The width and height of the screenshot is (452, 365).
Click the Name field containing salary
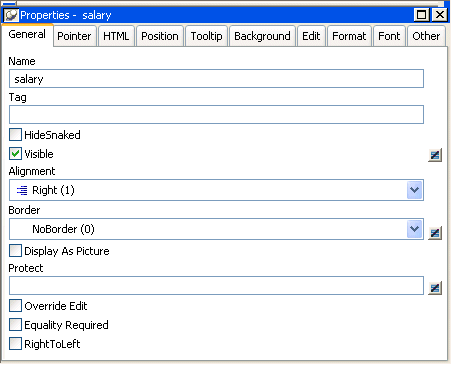(x=216, y=79)
